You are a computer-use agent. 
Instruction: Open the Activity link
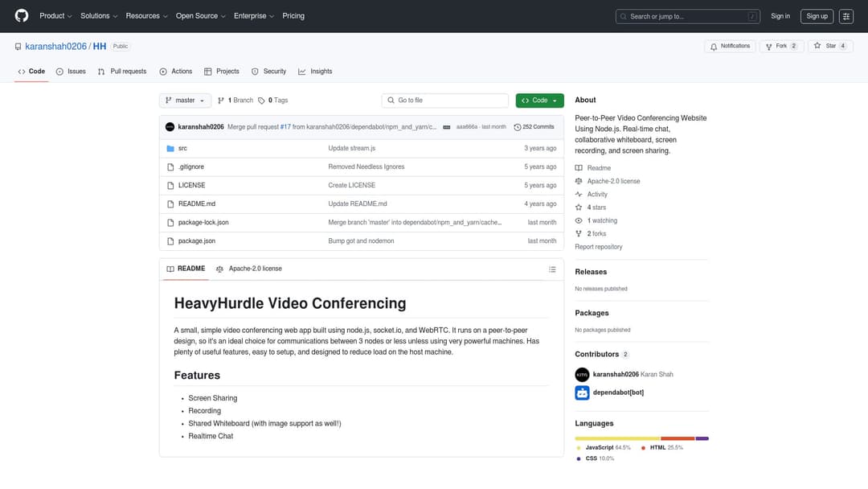(597, 195)
